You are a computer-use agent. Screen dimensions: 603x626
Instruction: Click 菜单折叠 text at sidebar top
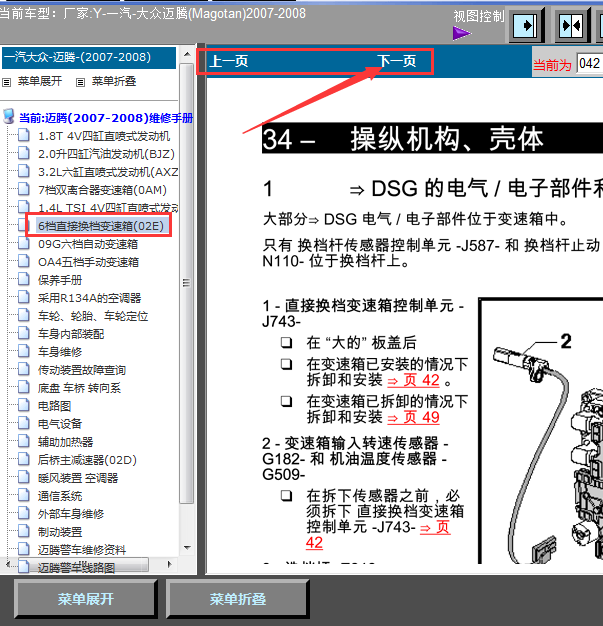pyautogui.click(x=114, y=81)
